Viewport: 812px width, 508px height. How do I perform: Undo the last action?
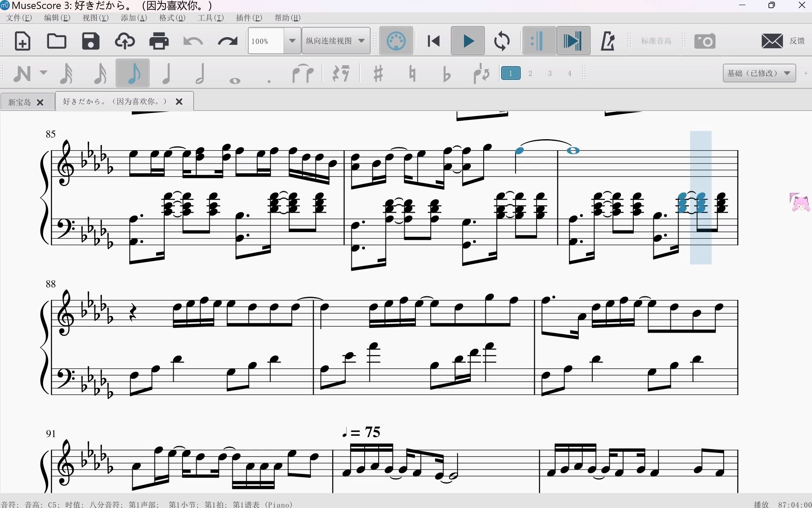pos(193,41)
